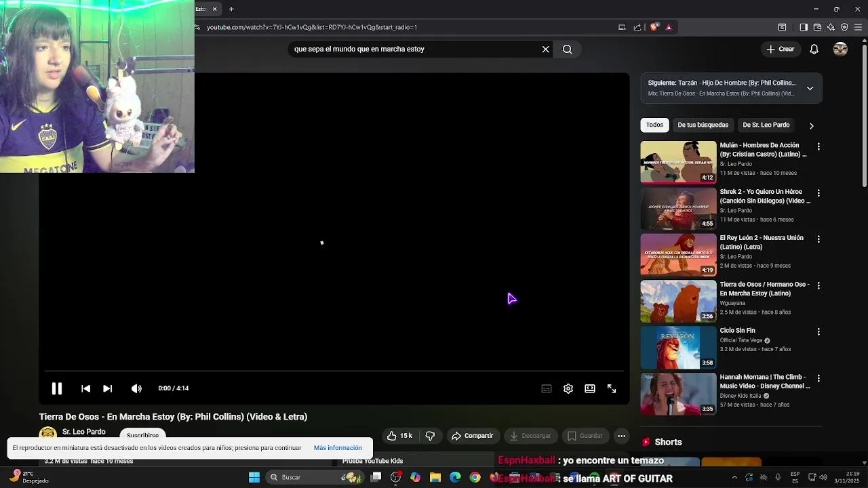Open options menu for Hannah Montana video

[x=818, y=378]
